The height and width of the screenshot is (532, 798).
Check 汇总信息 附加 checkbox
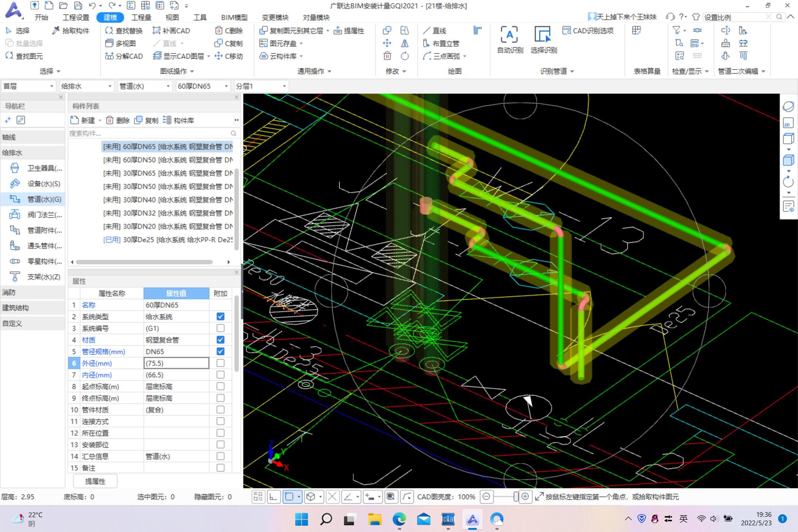[221, 456]
